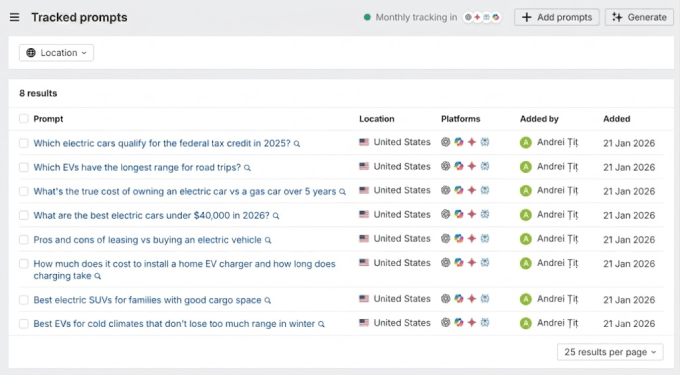Click the Copilot icon in the home EV charger row
680x375 pixels.
459,262
